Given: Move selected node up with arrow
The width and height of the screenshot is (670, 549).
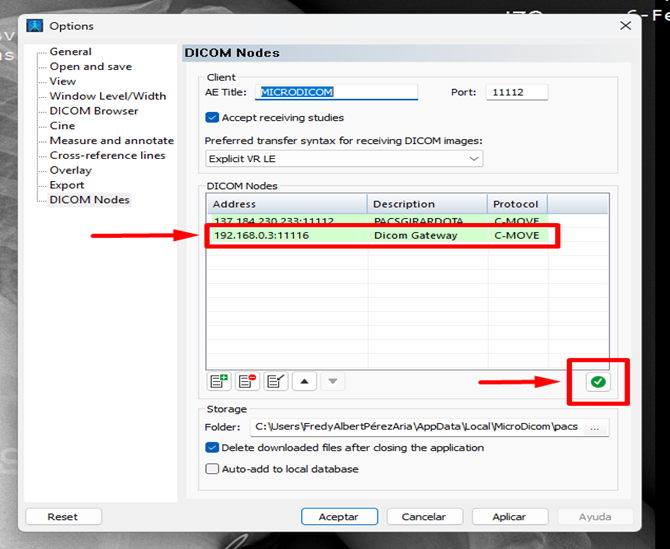Looking at the screenshot, I should (x=305, y=382).
